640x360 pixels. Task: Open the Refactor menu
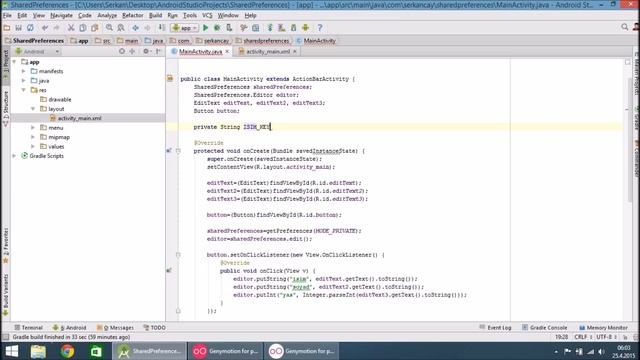[x=133, y=16]
